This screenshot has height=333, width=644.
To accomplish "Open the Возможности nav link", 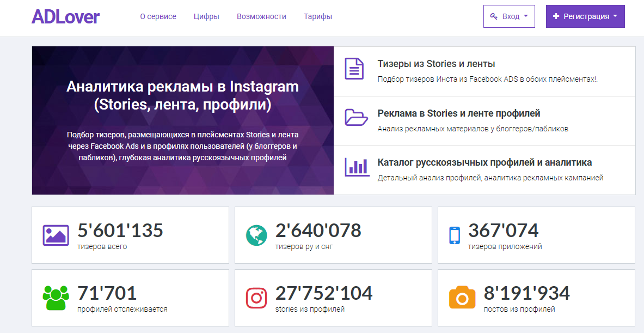I will (262, 16).
